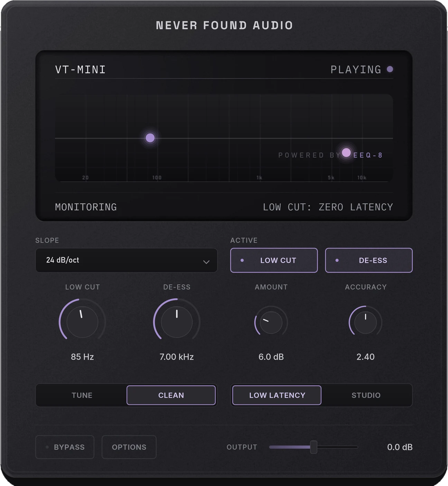Viewport: 448px width, 486px height.
Task: Open the Slope dropdown
Action: (127, 260)
